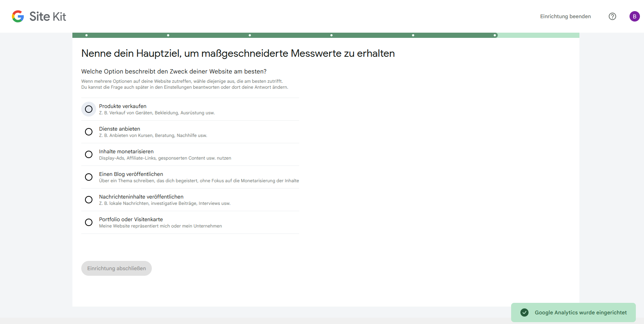Click the blog description starting 'Über ein Thema schreiben'
The height and width of the screenshot is (324, 644).
199,181
